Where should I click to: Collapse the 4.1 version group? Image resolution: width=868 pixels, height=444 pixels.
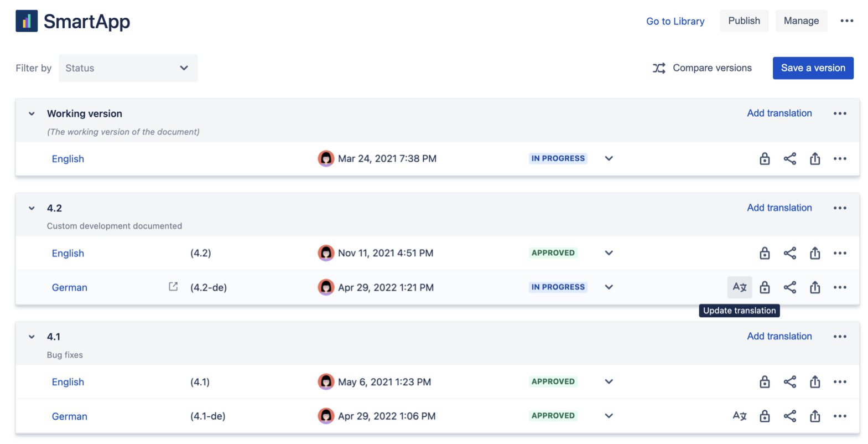coord(32,337)
